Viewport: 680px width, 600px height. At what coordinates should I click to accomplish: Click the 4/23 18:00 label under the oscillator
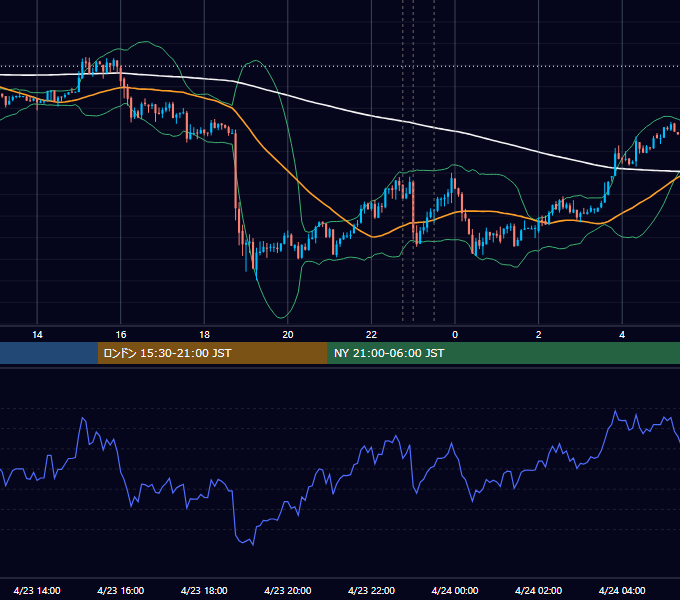coord(204,590)
